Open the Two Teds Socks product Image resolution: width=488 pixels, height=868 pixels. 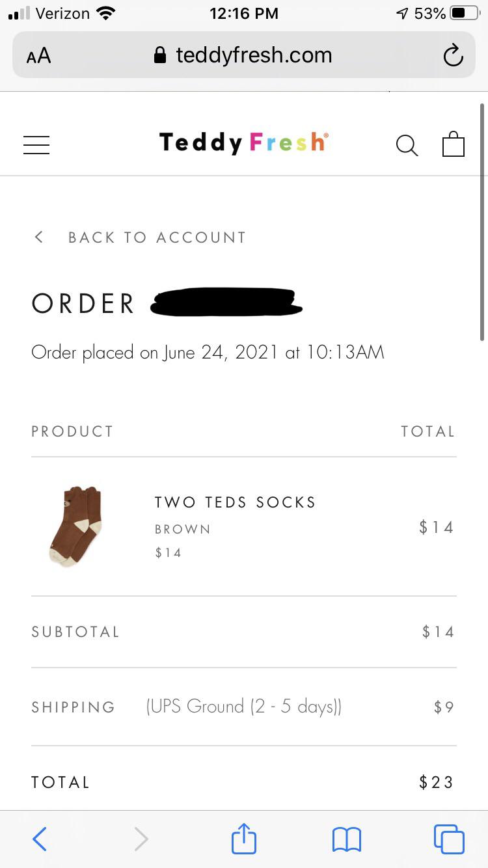pyautogui.click(x=235, y=502)
